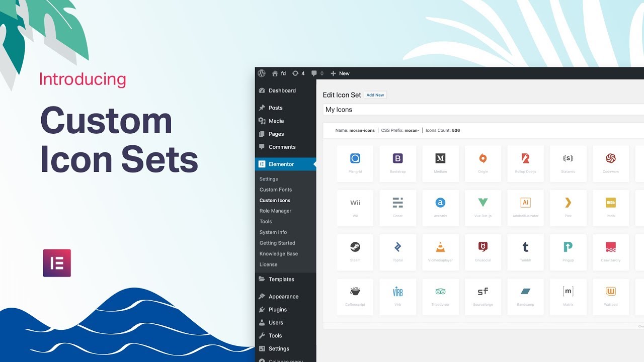The image size is (644, 362).
Task: Open the WordPress logo menu
Action: tap(262, 73)
